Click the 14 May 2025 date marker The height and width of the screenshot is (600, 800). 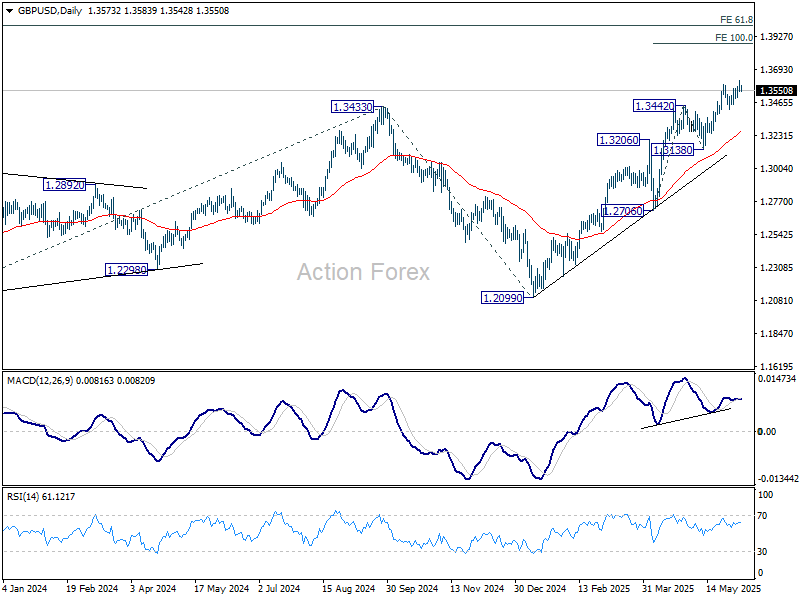tap(734, 587)
